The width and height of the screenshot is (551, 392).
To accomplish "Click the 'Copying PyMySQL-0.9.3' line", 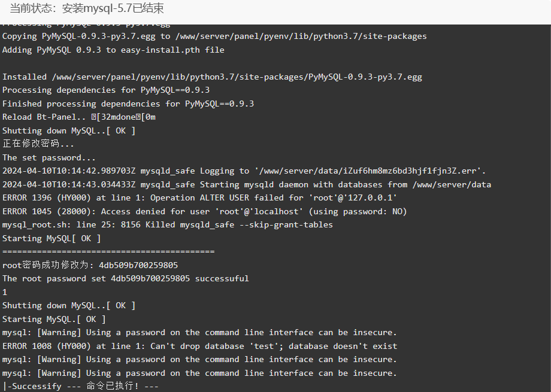I will click(214, 36).
